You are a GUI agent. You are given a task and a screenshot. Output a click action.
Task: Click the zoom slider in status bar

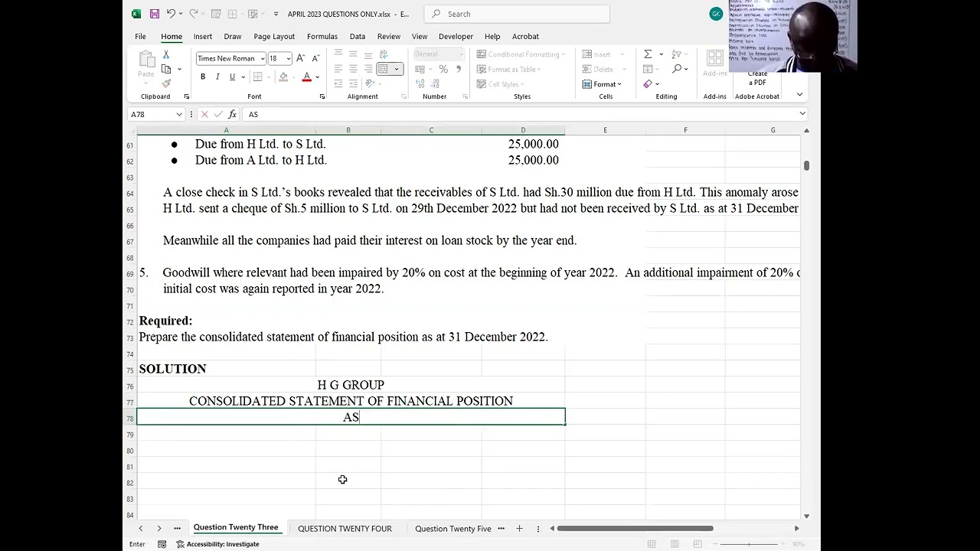click(x=749, y=544)
